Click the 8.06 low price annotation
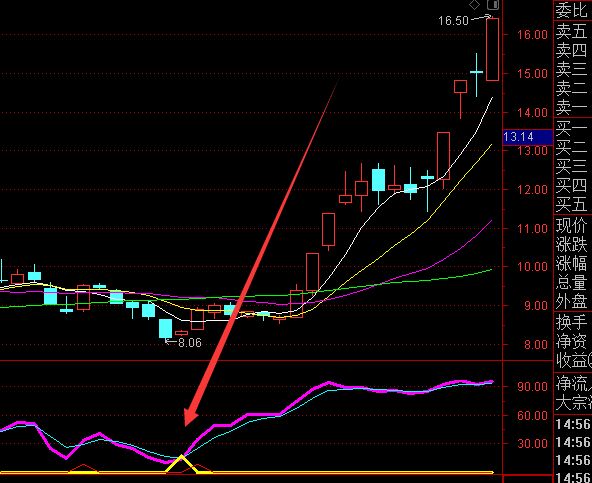 click(190, 343)
